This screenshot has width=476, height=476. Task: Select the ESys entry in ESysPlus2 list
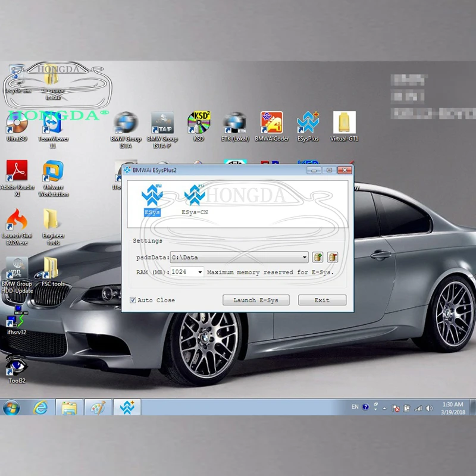pos(152,200)
